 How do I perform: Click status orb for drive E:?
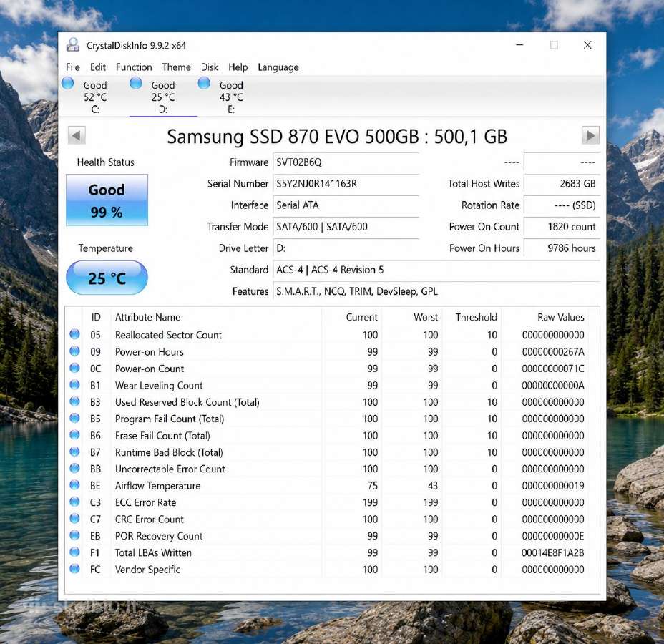204,83
